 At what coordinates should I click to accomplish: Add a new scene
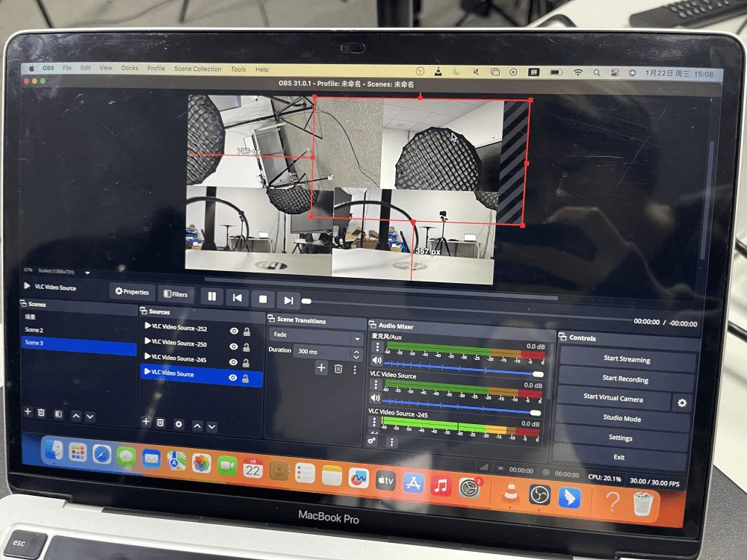(x=28, y=411)
